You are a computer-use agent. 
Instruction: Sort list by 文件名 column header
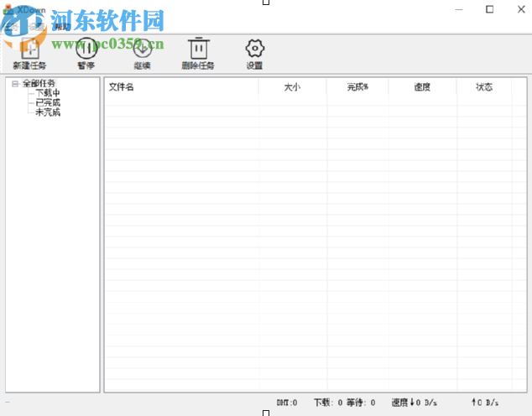point(182,87)
